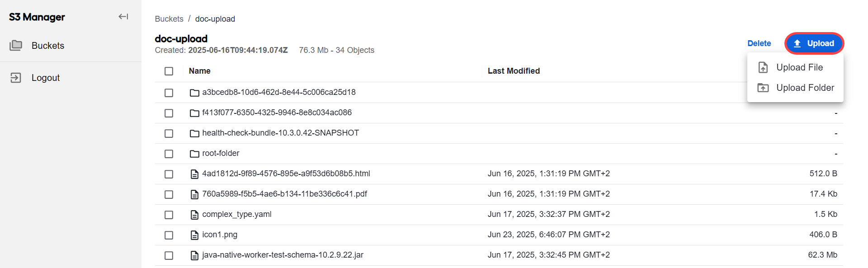Image resolution: width=868 pixels, height=268 pixels.
Task: Tick the checkbox for 760a5989 pdf file
Action: [169, 194]
